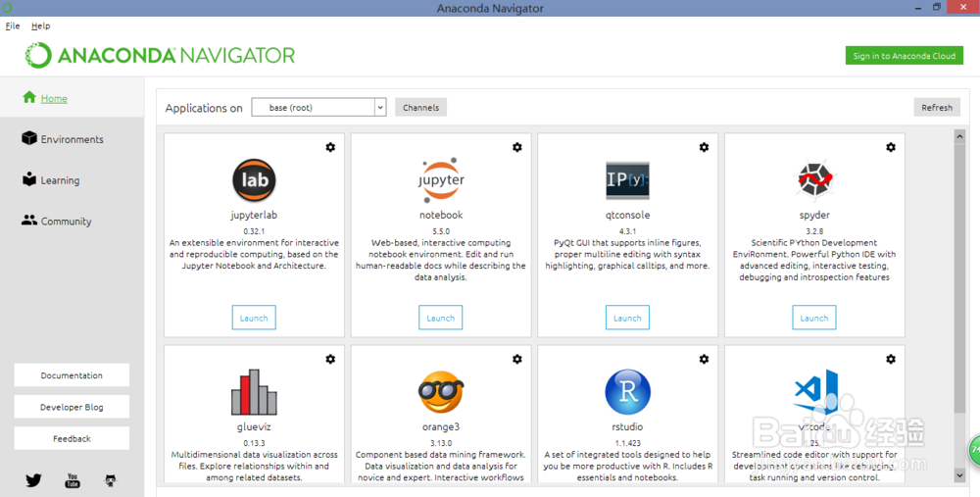This screenshot has height=497, width=980.
Task: Click the vscode application logo
Action: 815,392
